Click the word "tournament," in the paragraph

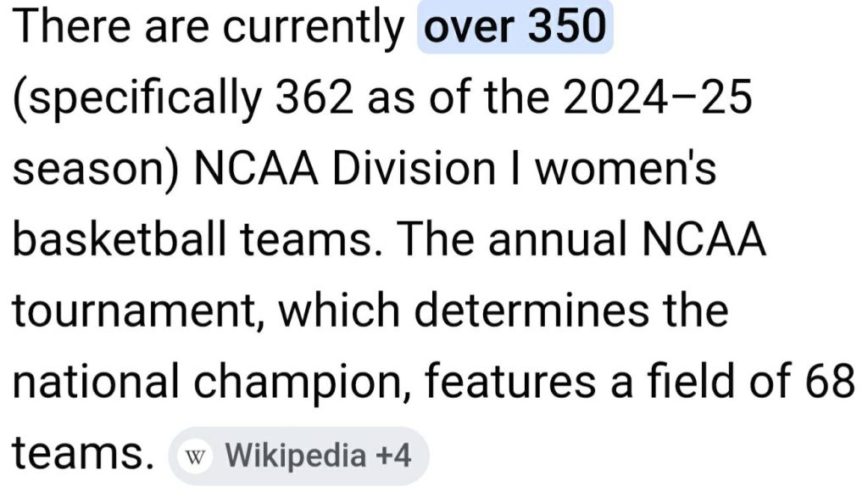click(x=136, y=313)
